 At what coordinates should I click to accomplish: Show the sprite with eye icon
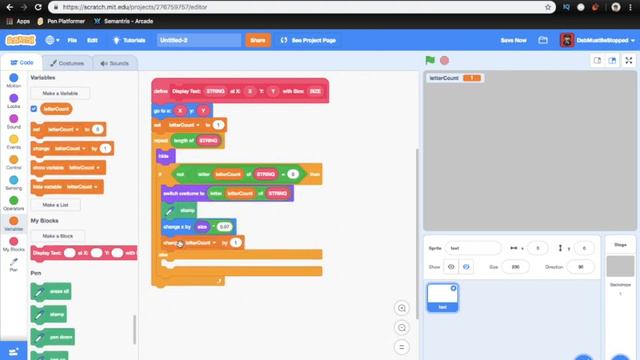pos(451,267)
